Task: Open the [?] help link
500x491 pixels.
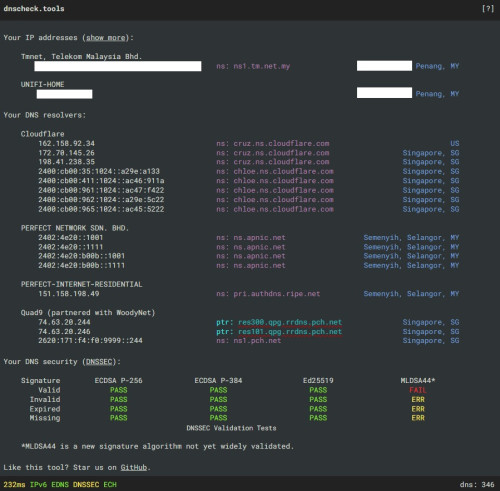Action: [x=488, y=9]
